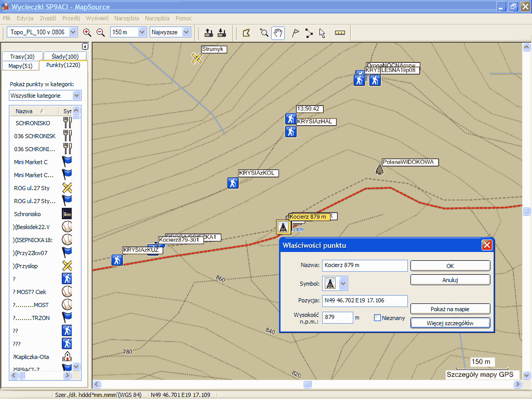The image size is (532, 399).
Task: Select the route tool
Action: (309, 33)
